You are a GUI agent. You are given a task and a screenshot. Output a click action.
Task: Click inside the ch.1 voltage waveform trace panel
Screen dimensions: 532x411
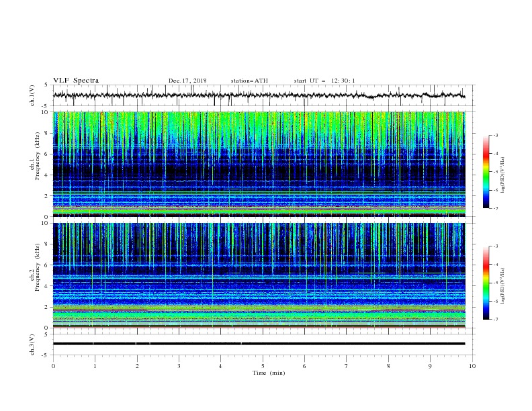[264, 95]
